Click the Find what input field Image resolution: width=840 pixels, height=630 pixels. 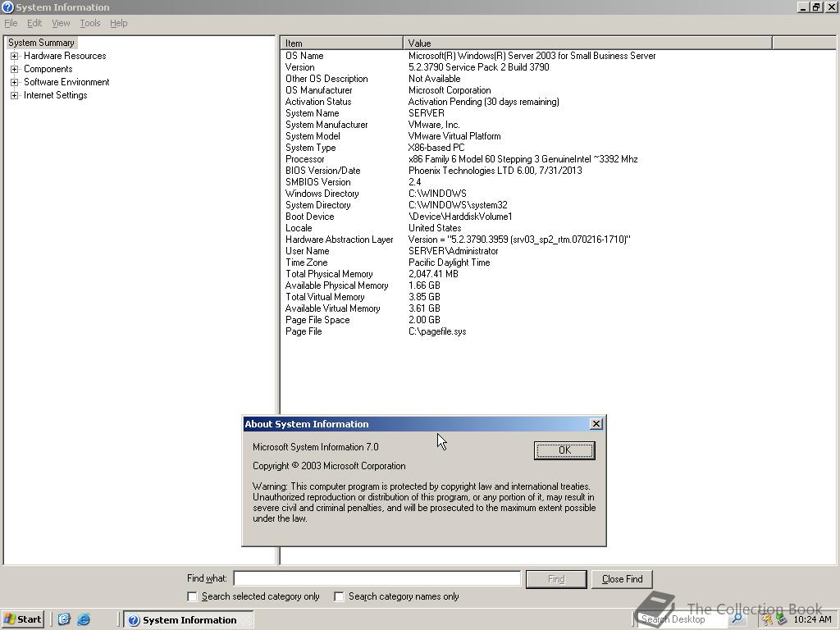(377, 578)
